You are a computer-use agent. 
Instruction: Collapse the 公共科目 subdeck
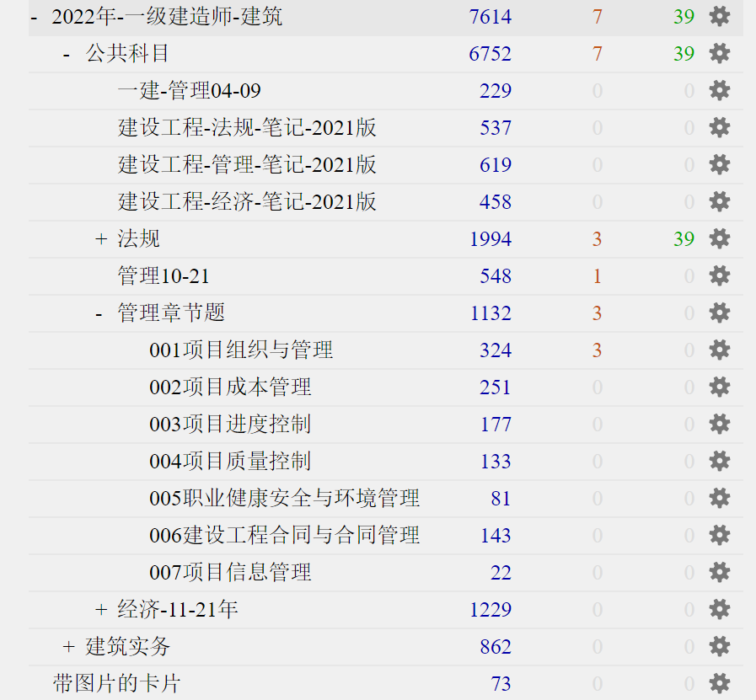click(67, 55)
